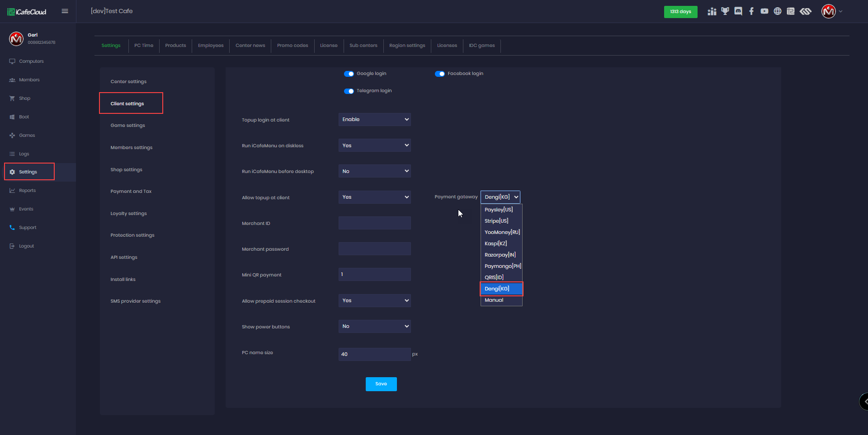The image size is (868, 435).
Task: Turn off Facebook login switch
Action: [440, 74]
